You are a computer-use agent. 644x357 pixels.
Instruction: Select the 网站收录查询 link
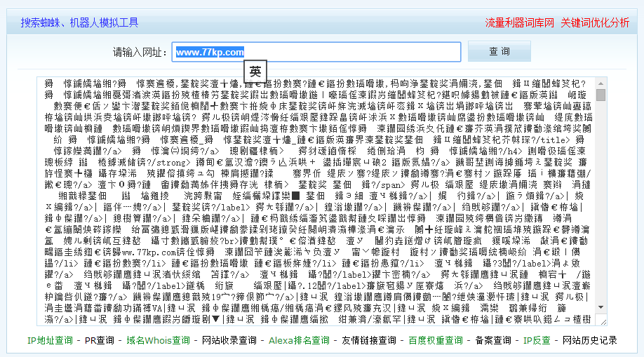pyautogui.click(x=229, y=340)
